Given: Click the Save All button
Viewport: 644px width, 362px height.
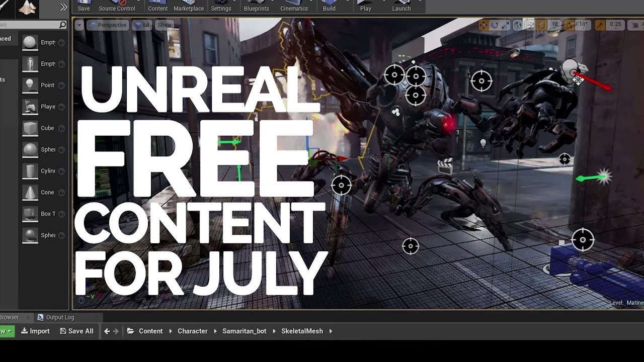Looking at the screenshot, I should (x=76, y=331).
